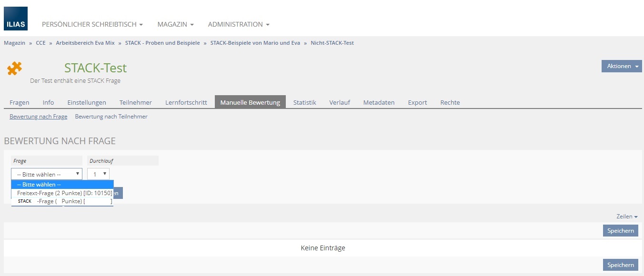Click the orange puzzle test icon
Viewport: 644px width, 276px height.
point(14,69)
